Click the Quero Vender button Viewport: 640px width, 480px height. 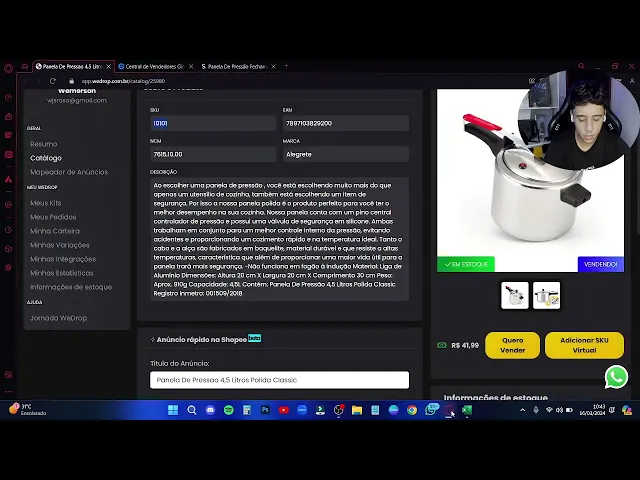point(512,345)
